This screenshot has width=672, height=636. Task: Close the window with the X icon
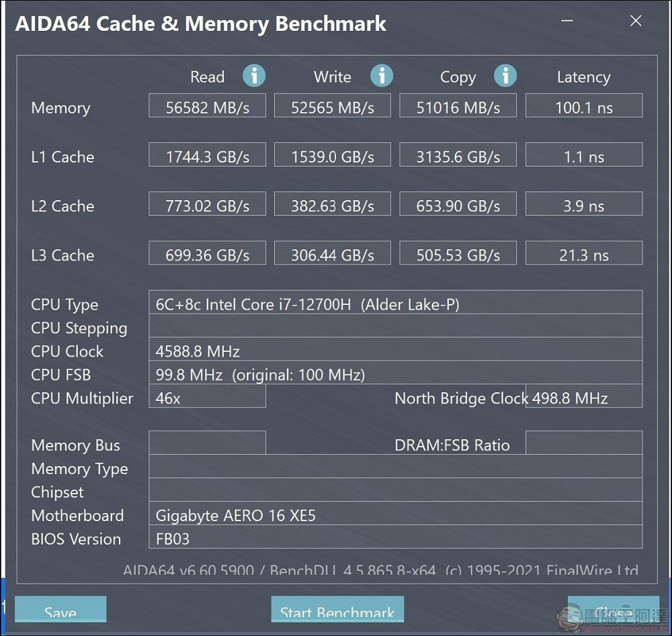636,21
